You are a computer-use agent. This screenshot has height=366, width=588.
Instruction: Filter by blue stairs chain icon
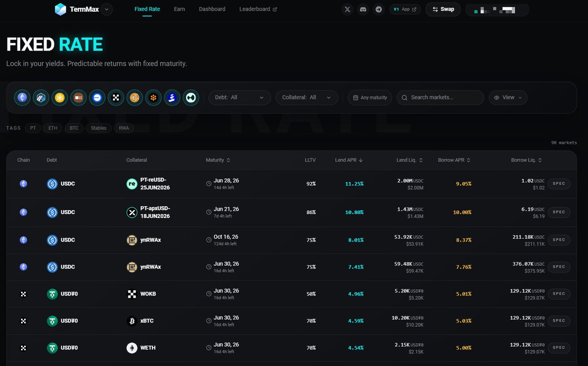[x=172, y=98]
